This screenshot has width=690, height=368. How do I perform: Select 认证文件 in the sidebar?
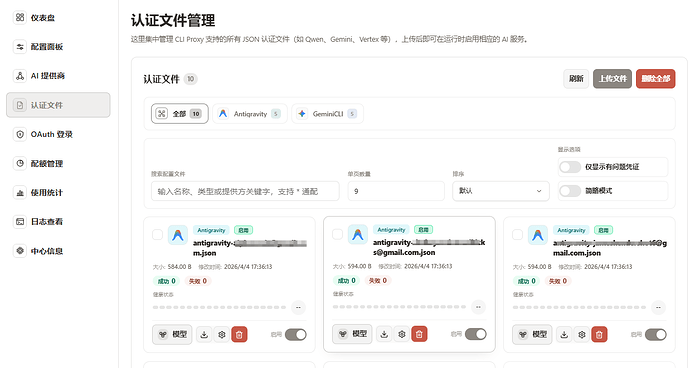point(58,105)
